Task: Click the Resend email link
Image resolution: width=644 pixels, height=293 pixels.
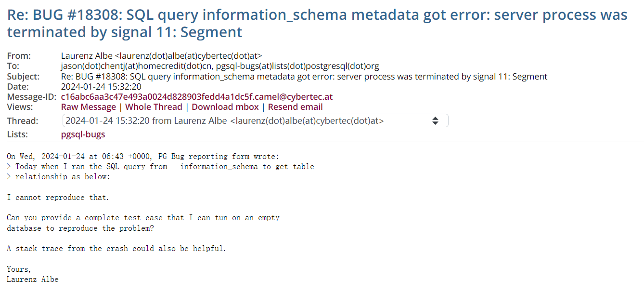Action: tap(295, 107)
